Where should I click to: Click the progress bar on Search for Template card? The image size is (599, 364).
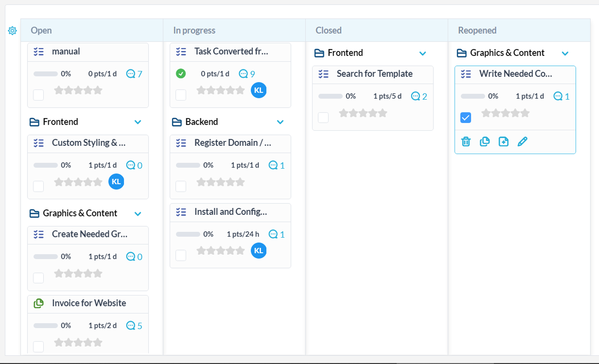tap(330, 96)
